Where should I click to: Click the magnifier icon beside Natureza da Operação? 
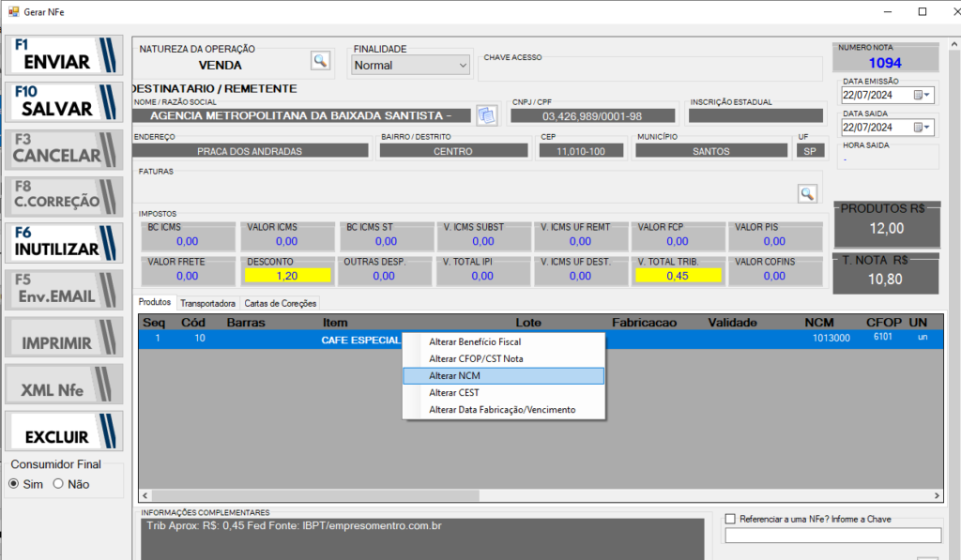321,61
